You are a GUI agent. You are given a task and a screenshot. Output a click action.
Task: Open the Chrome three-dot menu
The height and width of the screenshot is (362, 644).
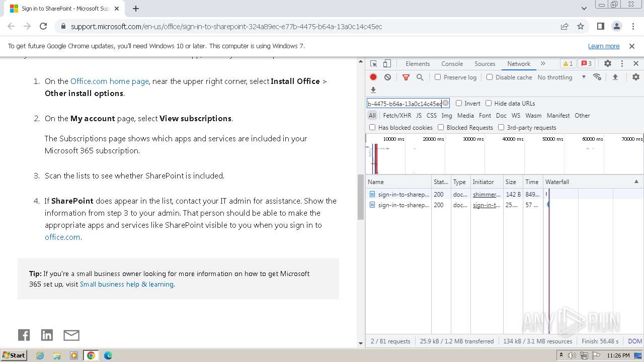click(632, 26)
